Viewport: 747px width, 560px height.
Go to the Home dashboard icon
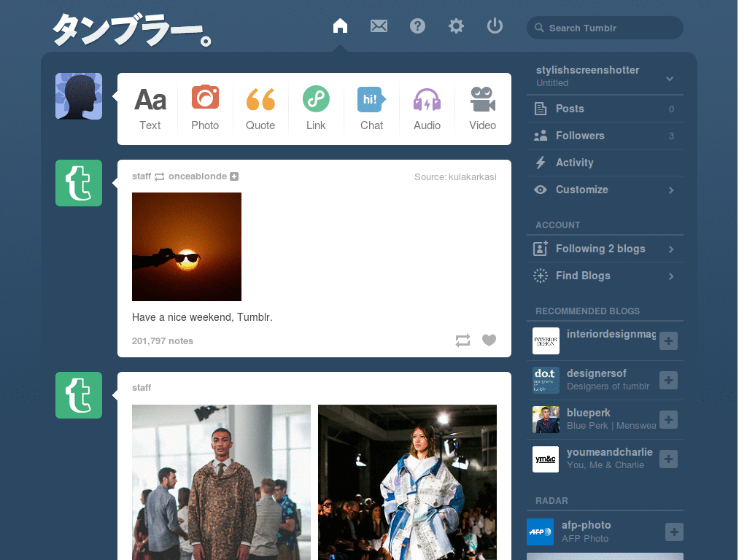[340, 26]
